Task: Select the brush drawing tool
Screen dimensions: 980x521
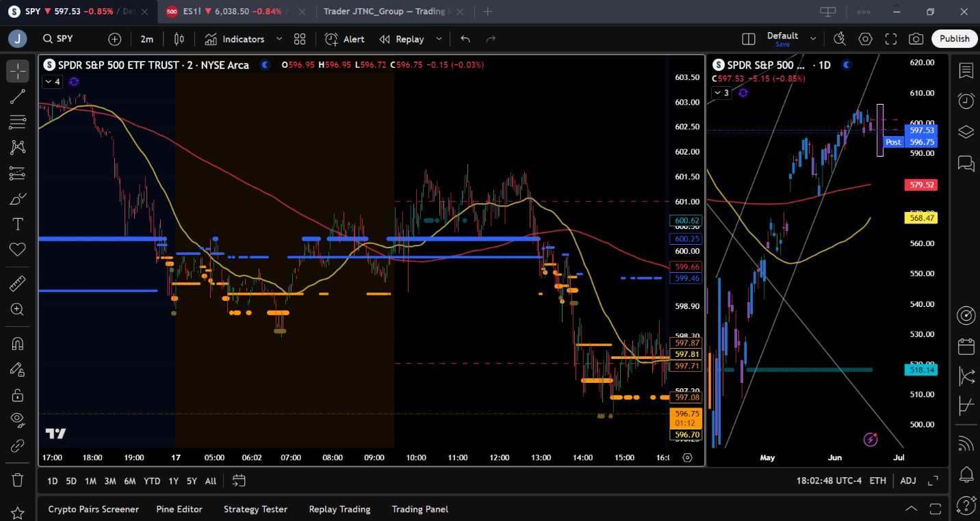Action: pos(18,199)
